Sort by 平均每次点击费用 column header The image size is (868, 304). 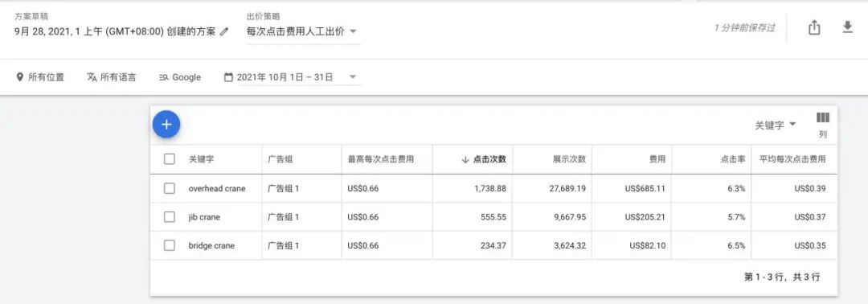[792, 159]
